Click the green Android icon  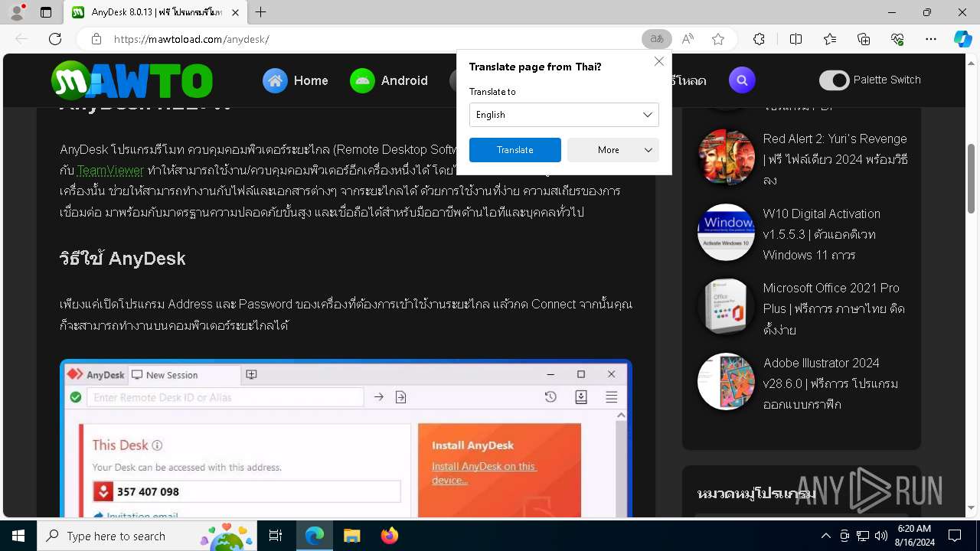click(x=362, y=80)
